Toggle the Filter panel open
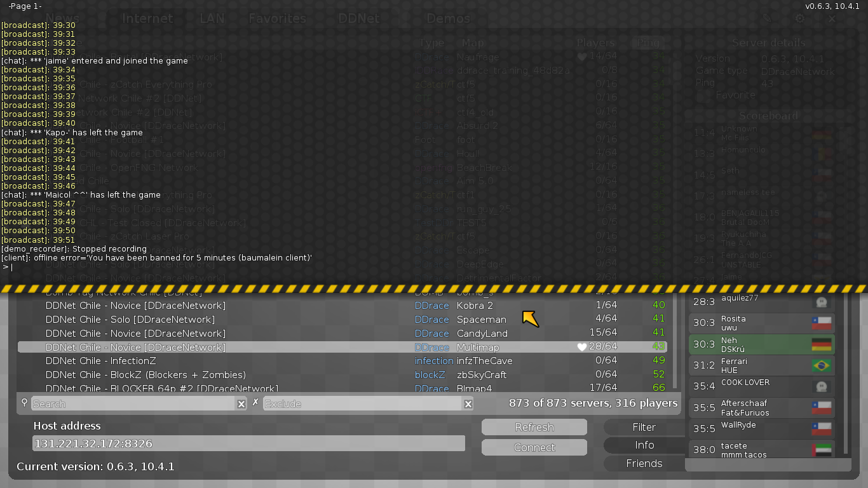 [x=643, y=427]
